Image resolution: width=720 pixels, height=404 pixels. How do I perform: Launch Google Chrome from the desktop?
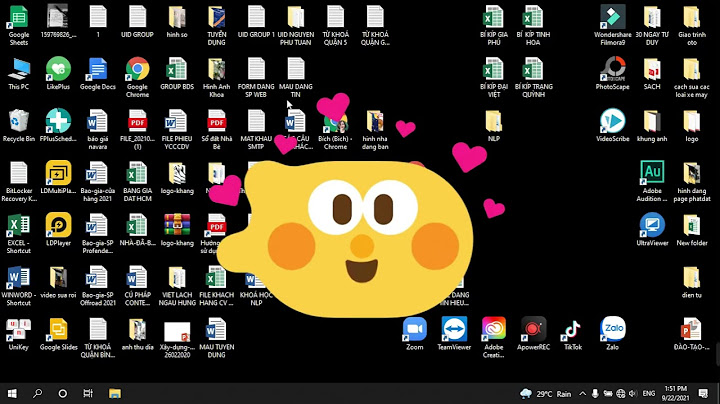[x=137, y=78]
